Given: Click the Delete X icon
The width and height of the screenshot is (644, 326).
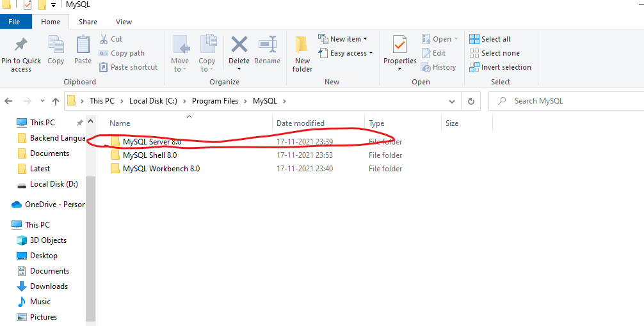Looking at the screenshot, I should coord(239,44).
